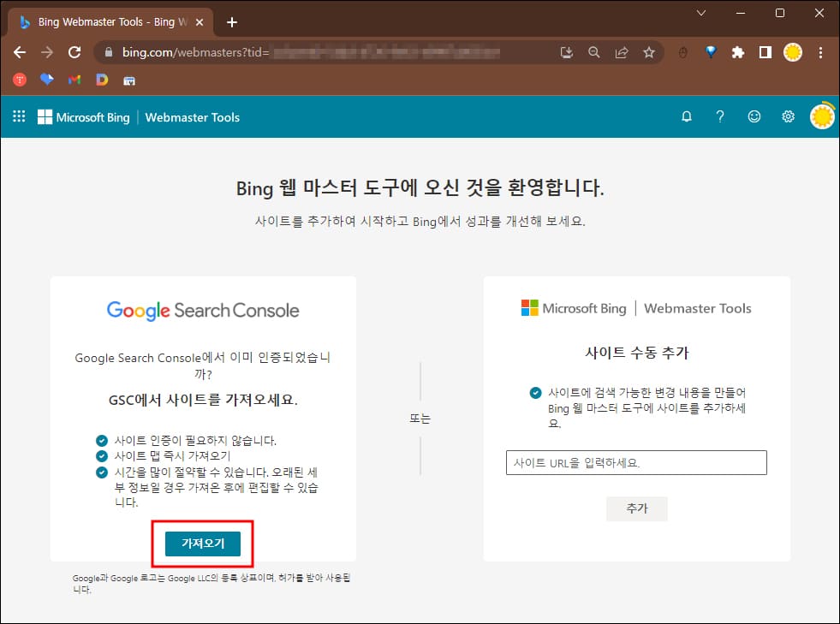Open the orange D bookmark icon

(102, 80)
